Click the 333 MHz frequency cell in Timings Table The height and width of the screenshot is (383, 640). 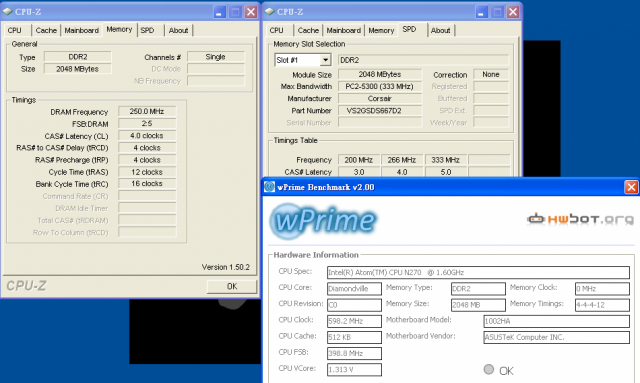[x=446, y=160]
